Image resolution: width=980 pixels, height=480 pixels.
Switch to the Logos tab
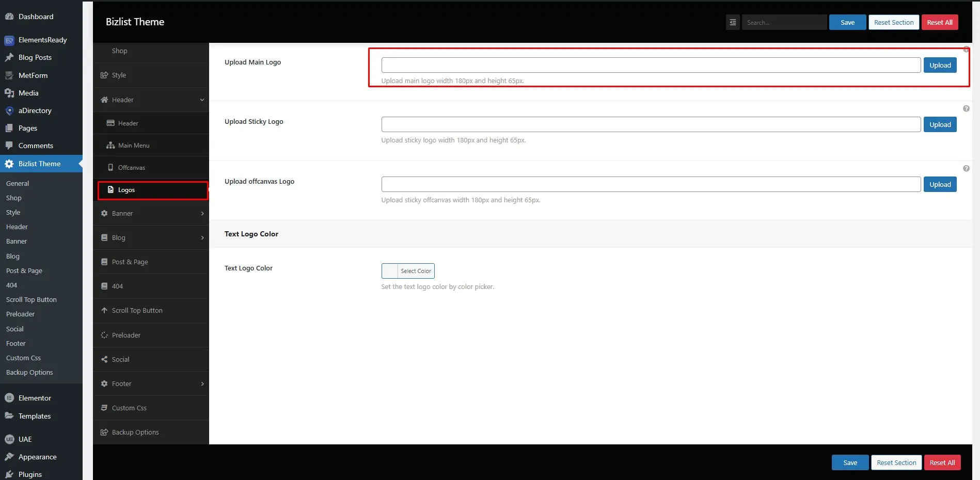(x=127, y=189)
